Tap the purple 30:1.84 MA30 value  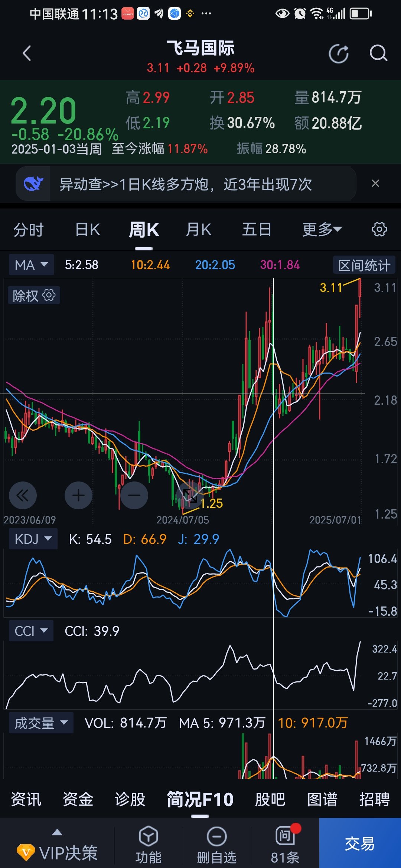tap(280, 265)
